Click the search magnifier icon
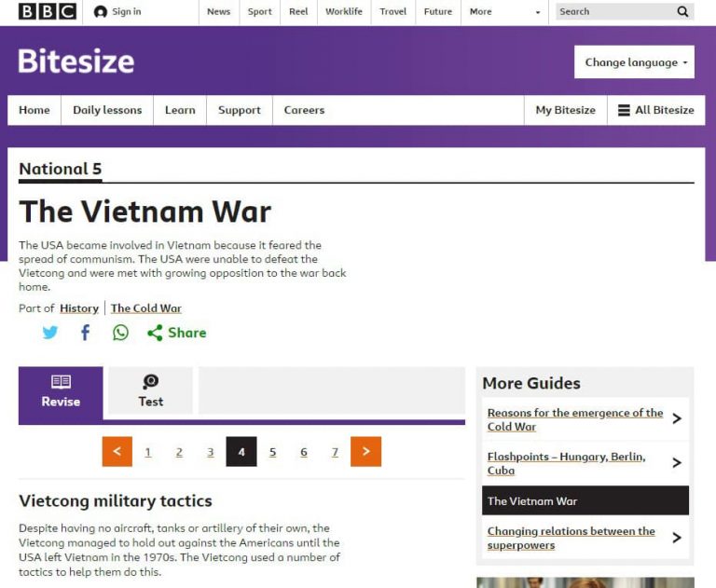The width and height of the screenshot is (716, 588). coord(682,11)
